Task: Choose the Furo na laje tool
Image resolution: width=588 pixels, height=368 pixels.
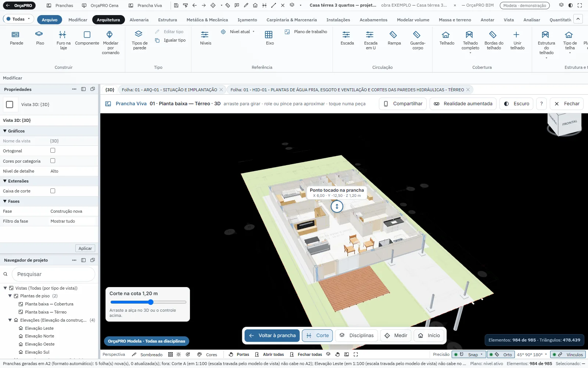Action: pyautogui.click(x=63, y=40)
